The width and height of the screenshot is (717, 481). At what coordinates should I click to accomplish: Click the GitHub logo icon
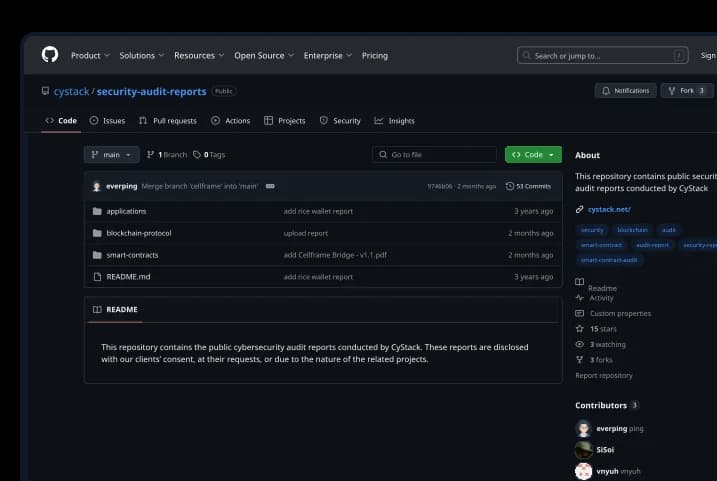click(50, 55)
